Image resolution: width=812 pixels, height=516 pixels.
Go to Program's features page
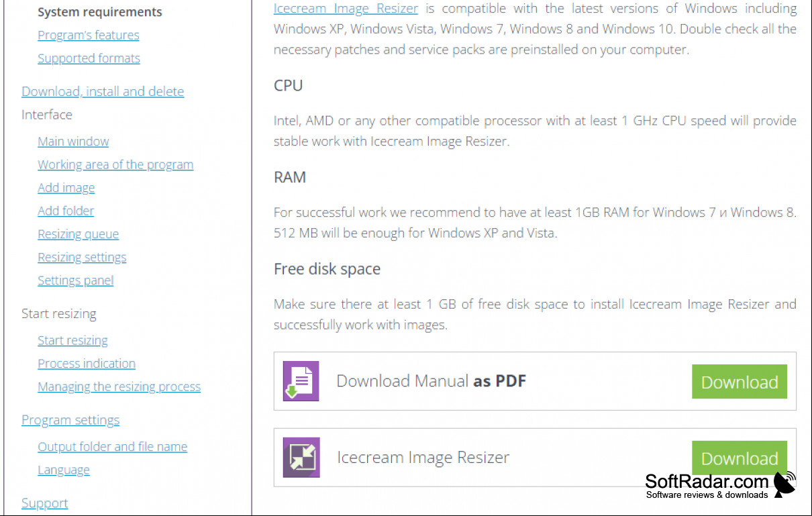pos(89,35)
